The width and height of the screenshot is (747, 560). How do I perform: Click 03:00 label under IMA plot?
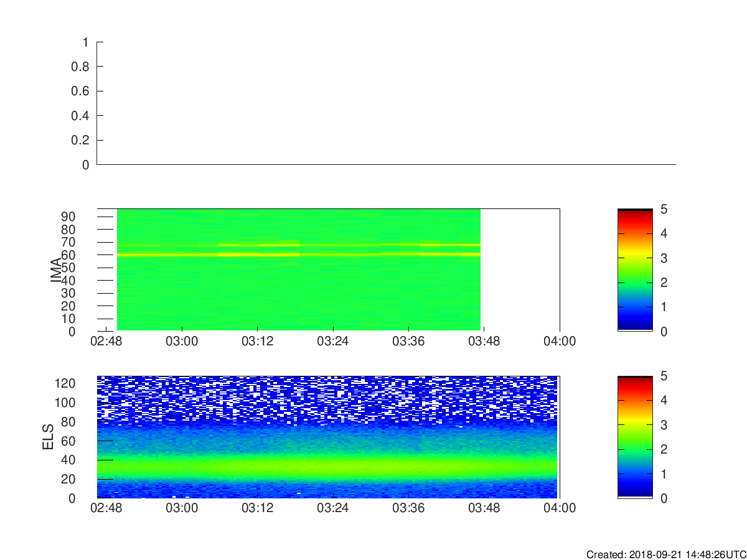(x=182, y=341)
